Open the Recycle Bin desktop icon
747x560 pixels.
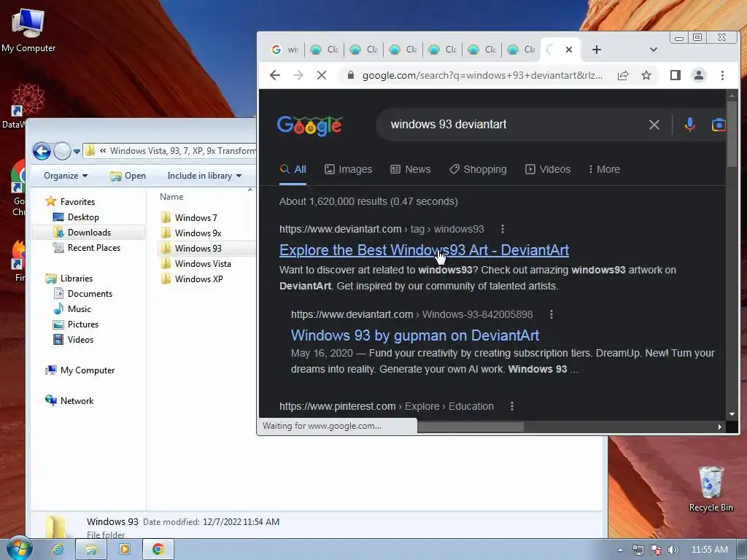[711, 489]
